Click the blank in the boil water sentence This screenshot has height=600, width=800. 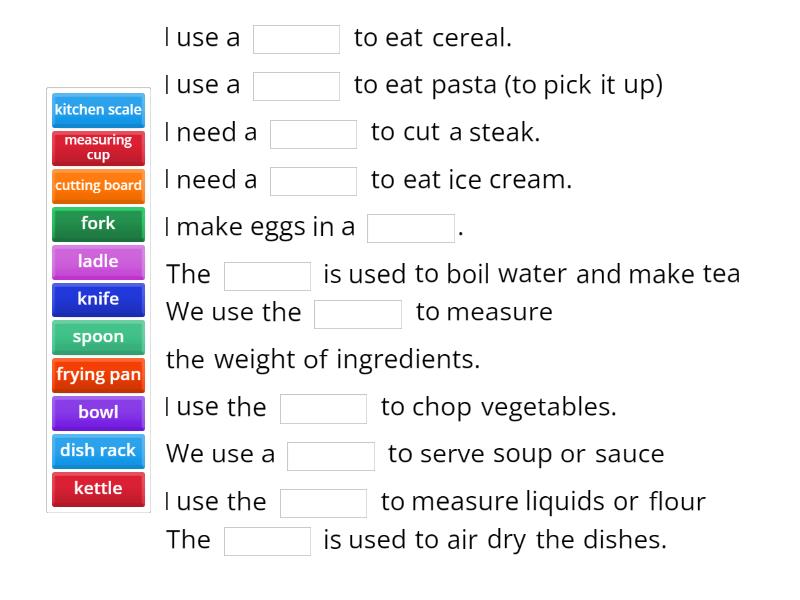pyautogui.click(x=267, y=274)
